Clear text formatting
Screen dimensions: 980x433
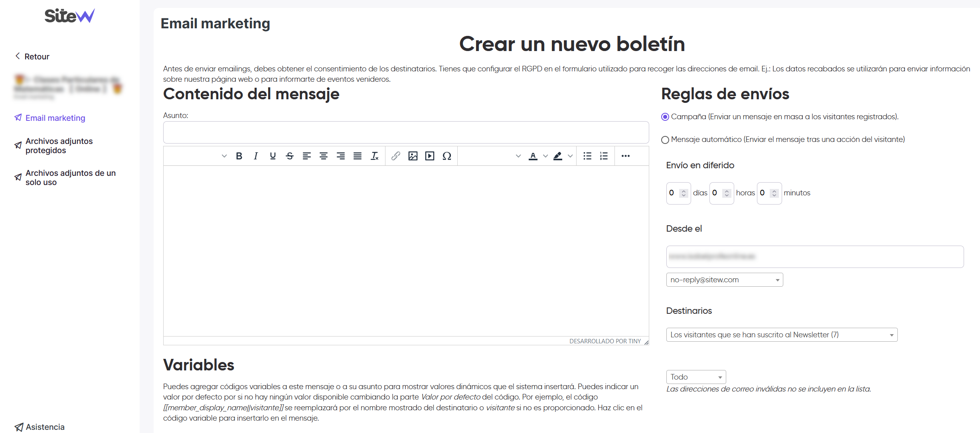(x=374, y=156)
